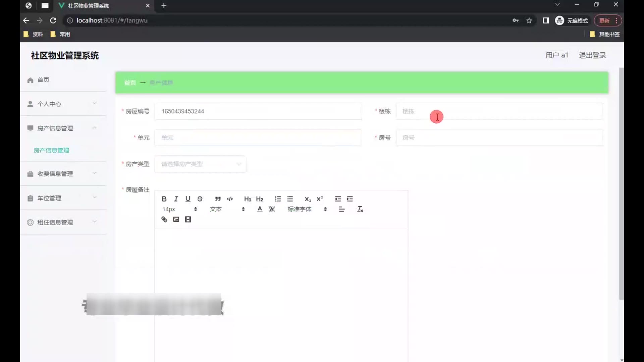Click the insert video icon
Screen dimensions: 644x362
coord(188,219)
